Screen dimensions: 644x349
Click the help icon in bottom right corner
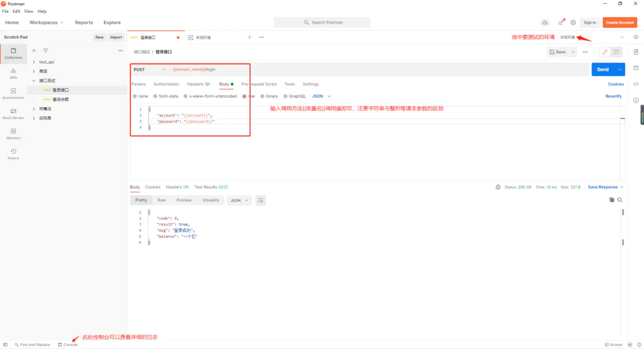[639, 345]
